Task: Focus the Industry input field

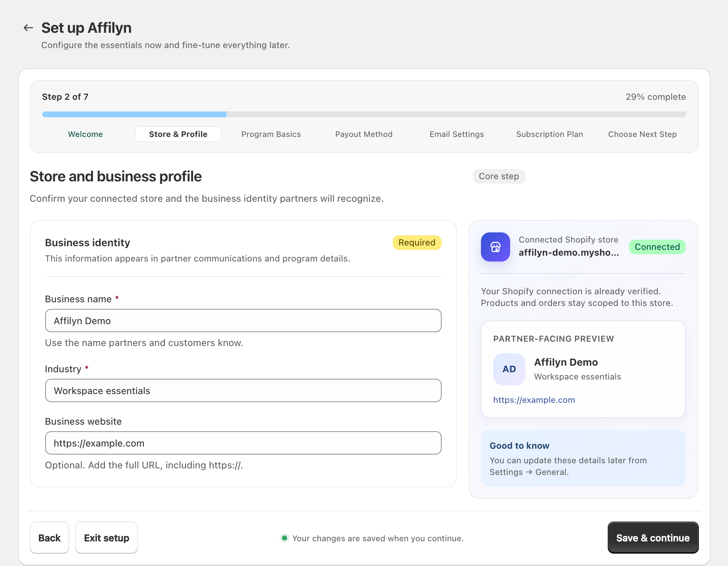Action: [x=243, y=390]
